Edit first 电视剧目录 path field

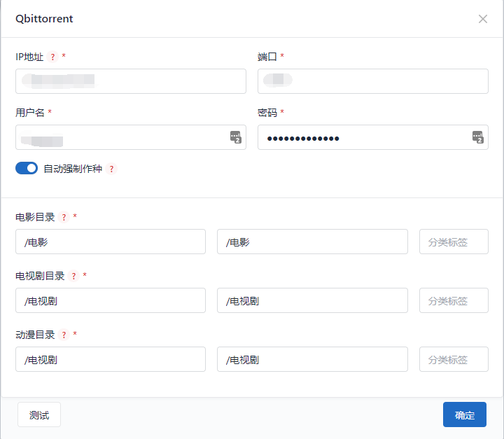111,300
